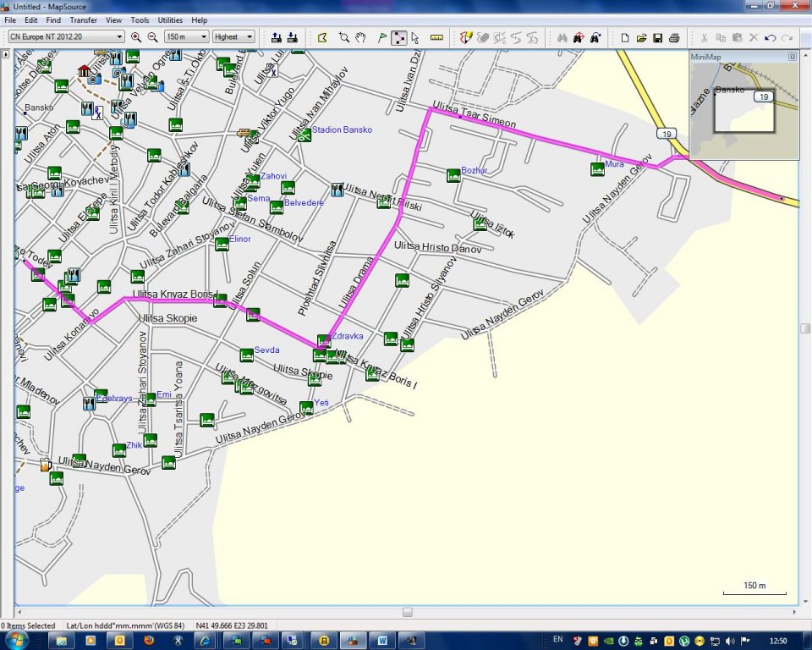Create a new file with New icon
Screen dimensions: 812x650
click(x=625, y=37)
